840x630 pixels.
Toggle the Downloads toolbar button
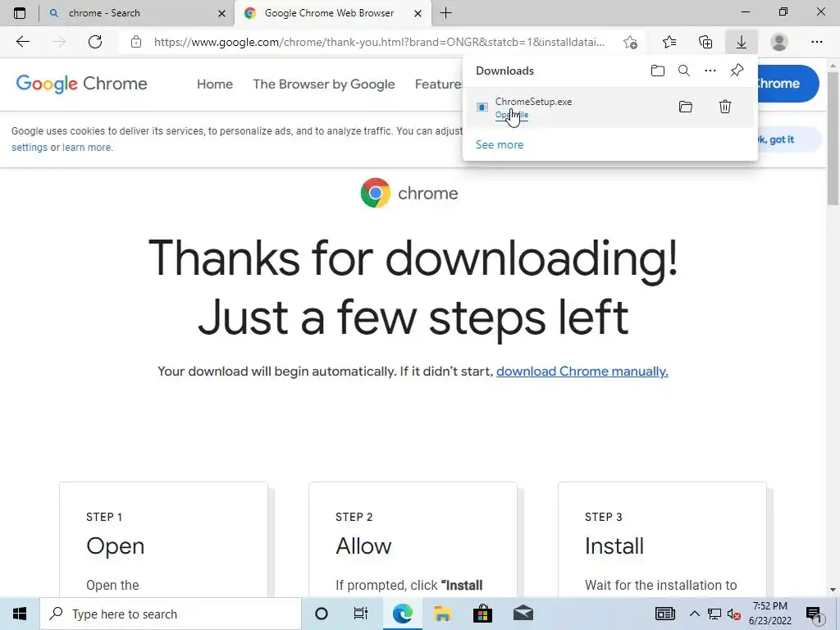tap(742, 42)
